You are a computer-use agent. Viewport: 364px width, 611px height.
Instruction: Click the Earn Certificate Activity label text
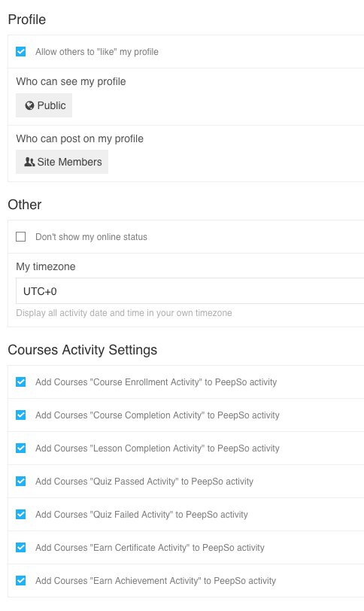click(x=150, y=548)
